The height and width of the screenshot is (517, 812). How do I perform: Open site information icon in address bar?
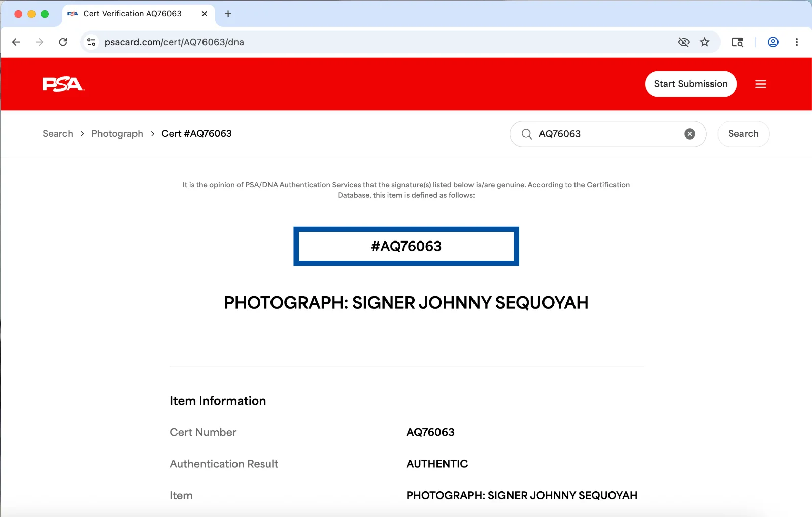coord(91,42)
